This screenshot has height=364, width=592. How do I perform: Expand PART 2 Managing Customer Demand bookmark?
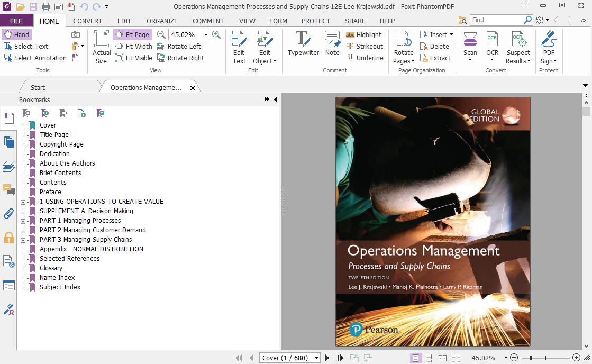23,230
